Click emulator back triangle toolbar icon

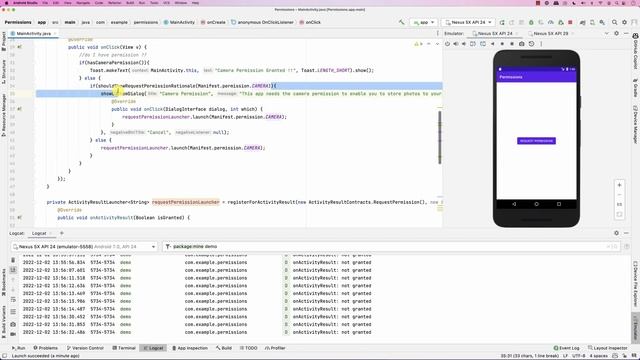point(493,44)
